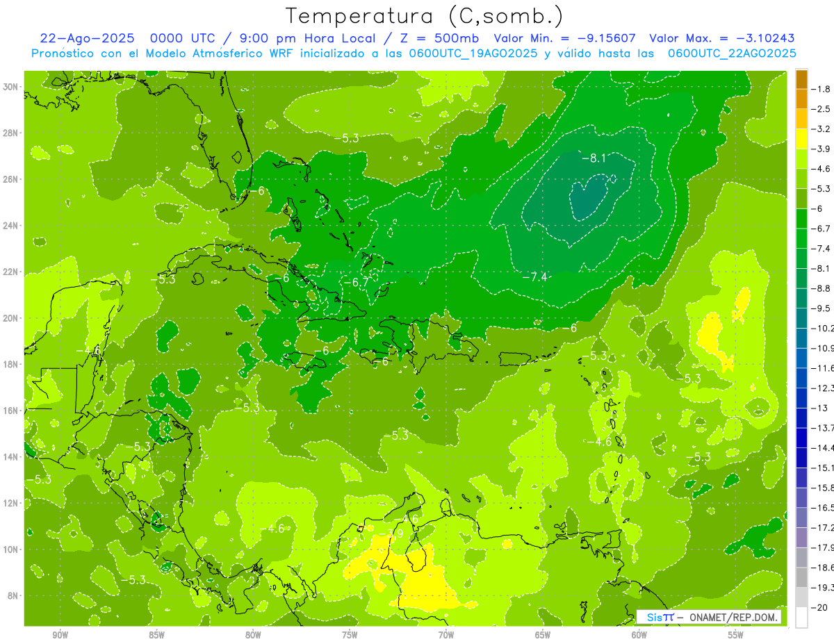
Task: Click the -3.2 color scale label
Action: pos(821,129)
